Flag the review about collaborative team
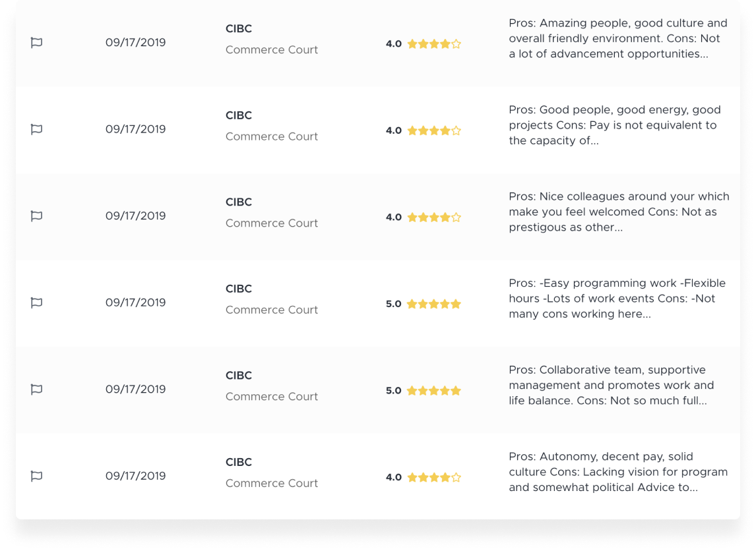The image size is (756, 551). 37,390
